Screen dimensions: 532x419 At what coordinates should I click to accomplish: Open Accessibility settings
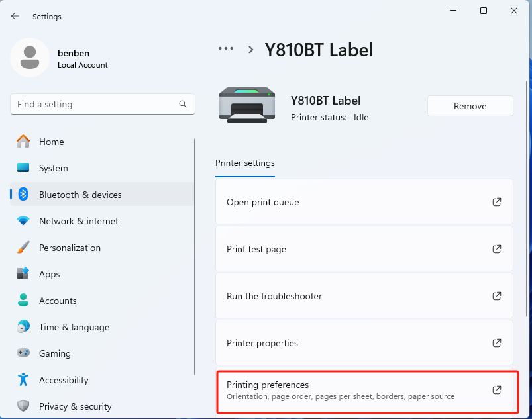[x=102, y=380]
